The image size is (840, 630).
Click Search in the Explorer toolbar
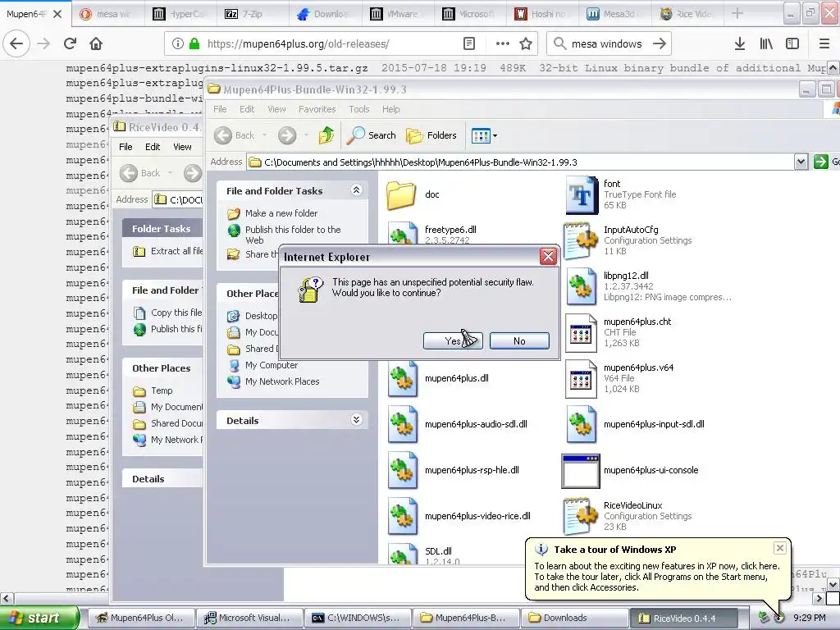click(372, 135)
